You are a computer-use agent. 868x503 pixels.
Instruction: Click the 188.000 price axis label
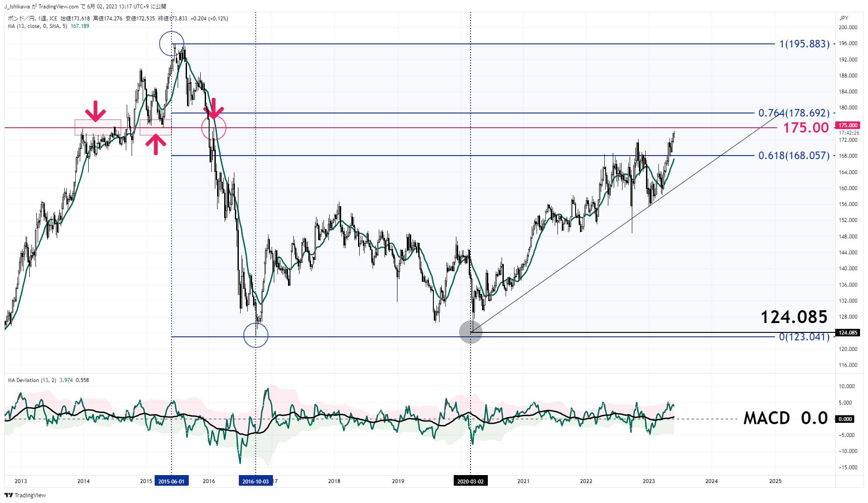[848, 76]
